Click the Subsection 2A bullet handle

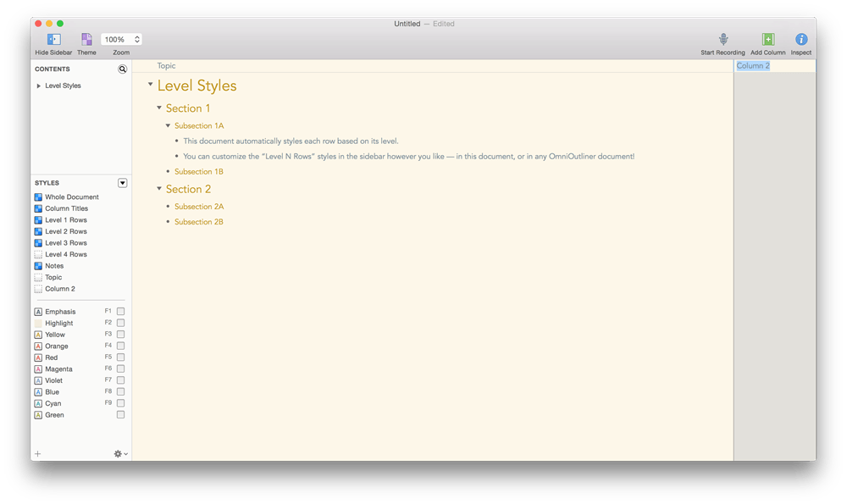click(x=168, y=207)
